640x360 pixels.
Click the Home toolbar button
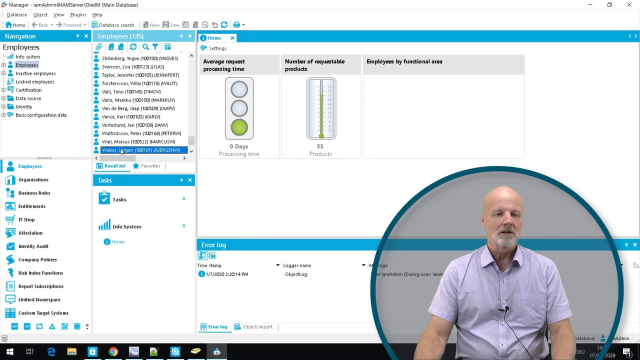[x=15, y=25]
